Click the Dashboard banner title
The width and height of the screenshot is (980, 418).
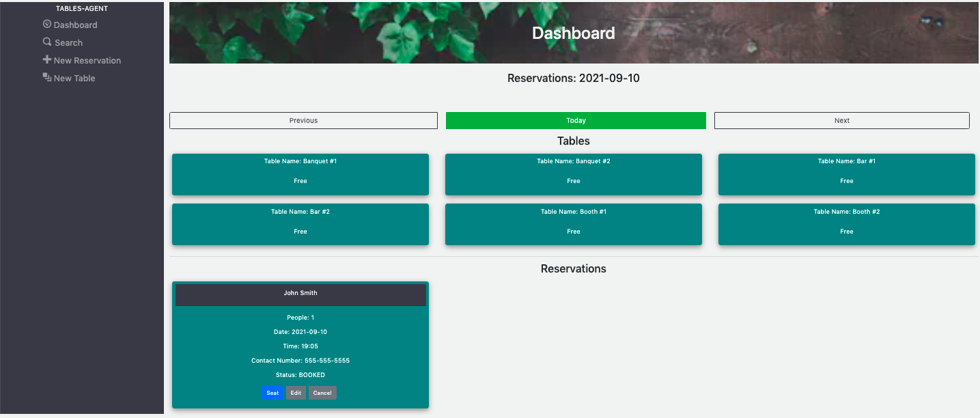574,33
